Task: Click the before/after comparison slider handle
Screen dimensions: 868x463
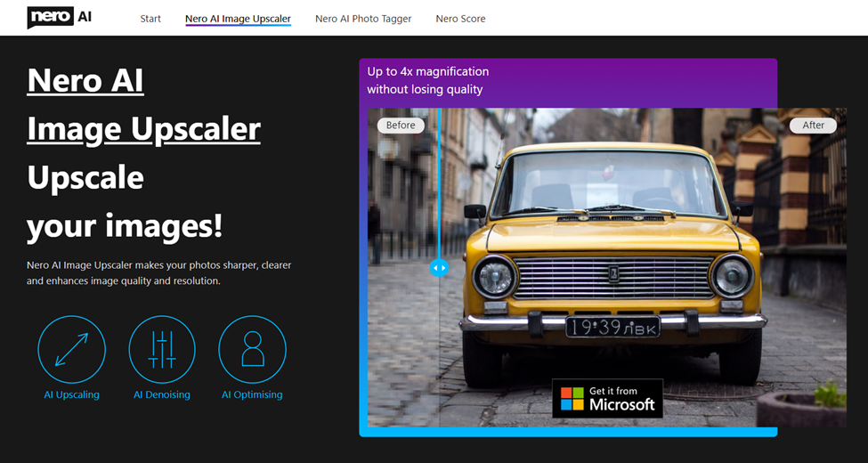Action: 439,268
